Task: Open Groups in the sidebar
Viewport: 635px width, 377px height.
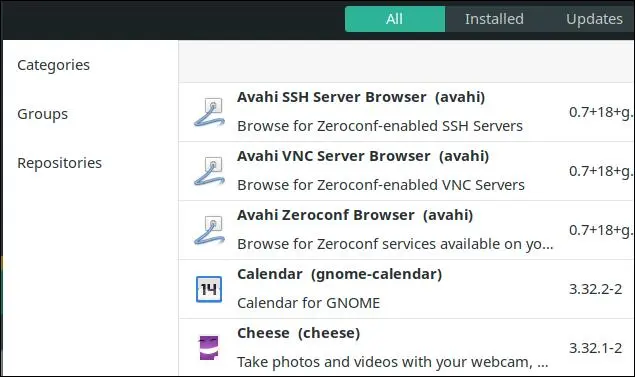Action: pyautogui.click(x=43, y=114)
